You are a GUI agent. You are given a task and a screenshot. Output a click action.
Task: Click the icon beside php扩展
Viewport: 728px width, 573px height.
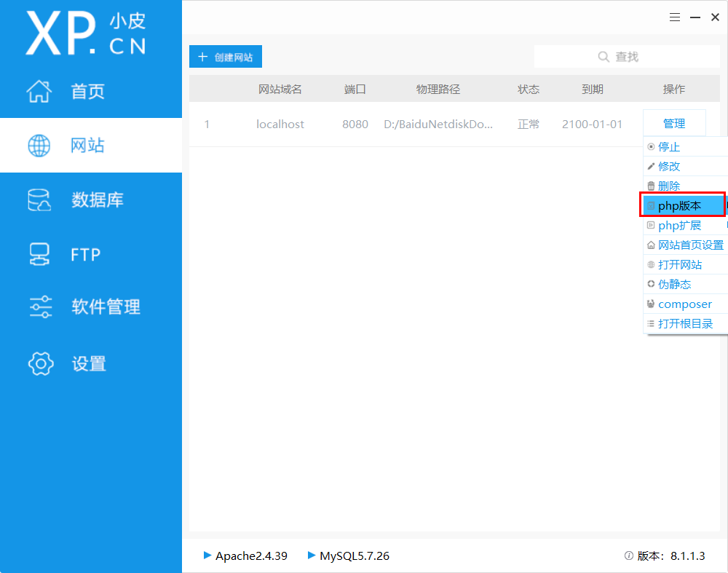(651, 225)
